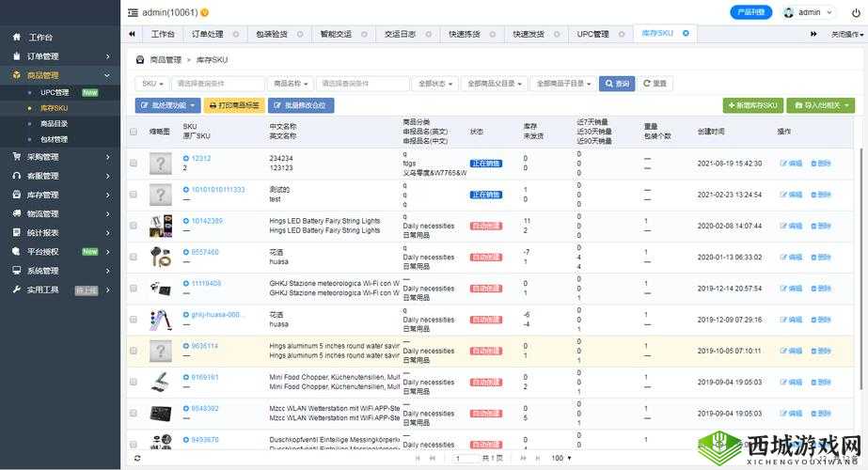Click the 物流管理 truck icon
This screenshot has width=868, height=470.
17,213
